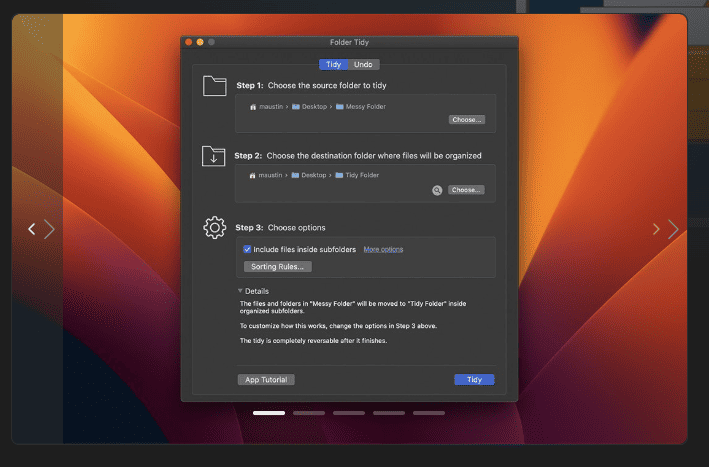Choose a destination folder in Step 2
The width and height of the screenshot is (709, 467).
466,190
